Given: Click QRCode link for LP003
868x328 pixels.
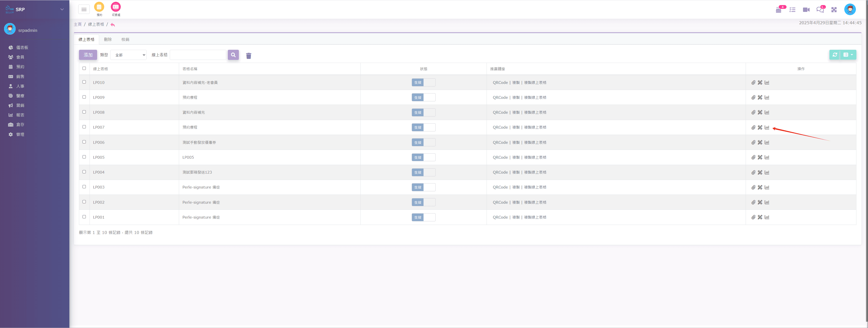Looking at the screenshot, I should click(x=500, y=187).
